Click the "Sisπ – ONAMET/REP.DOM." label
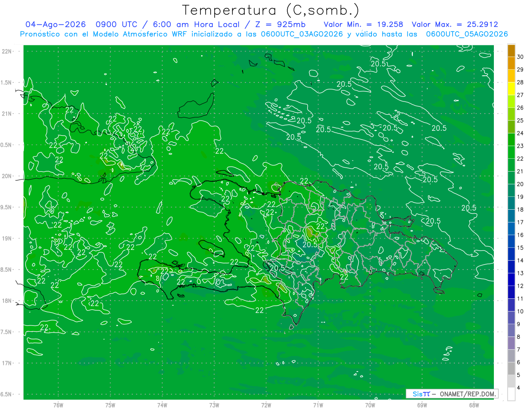532x411 pixels. click(452, 394)
